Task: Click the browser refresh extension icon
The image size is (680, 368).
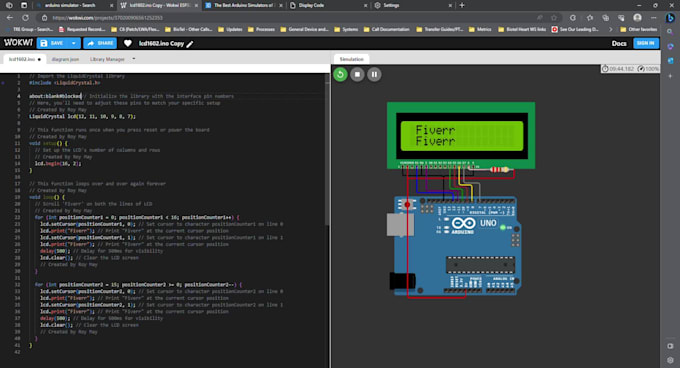Action: [x=573, y=18]
